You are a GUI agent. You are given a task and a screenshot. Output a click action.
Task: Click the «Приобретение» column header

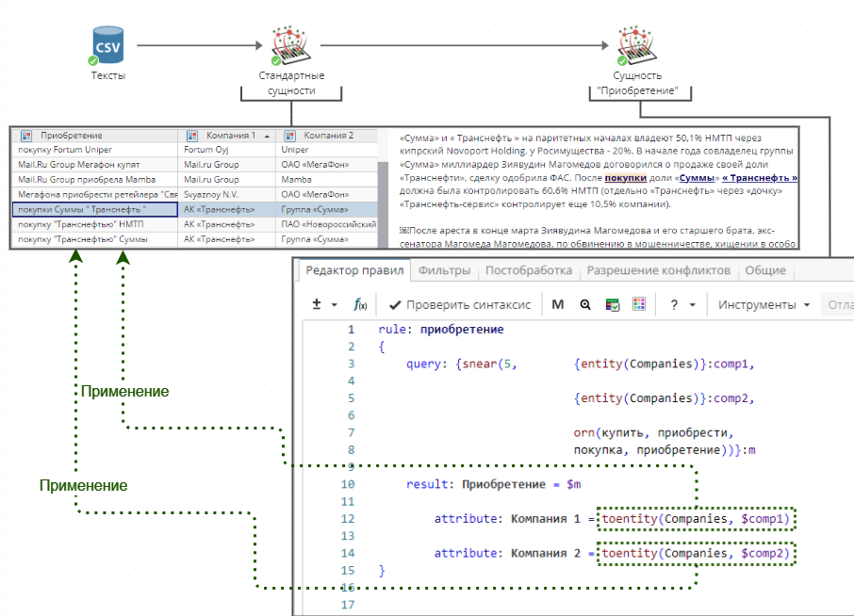(x=96, y=136)
